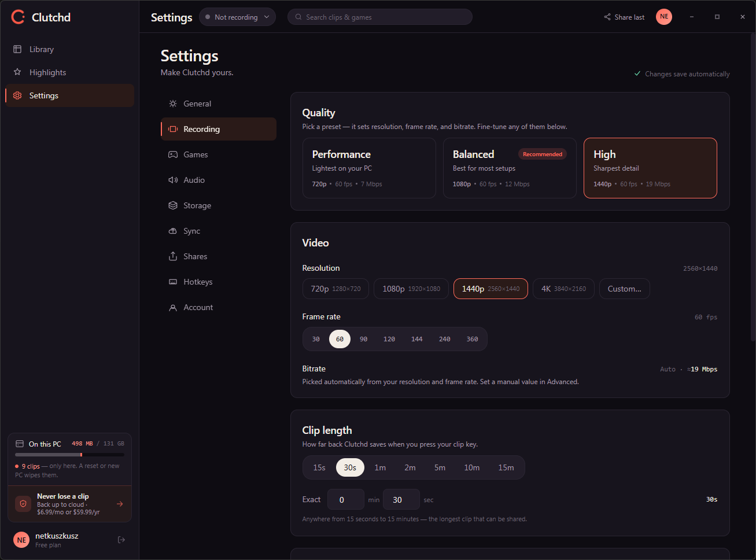Screen dimensions: 756x560
Task: Set clip length to 2m
Action: coord(410,467)
